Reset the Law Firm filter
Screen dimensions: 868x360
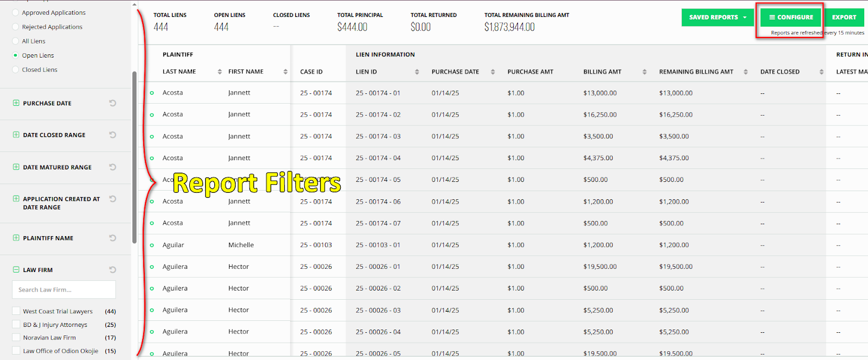coord(113,270)
